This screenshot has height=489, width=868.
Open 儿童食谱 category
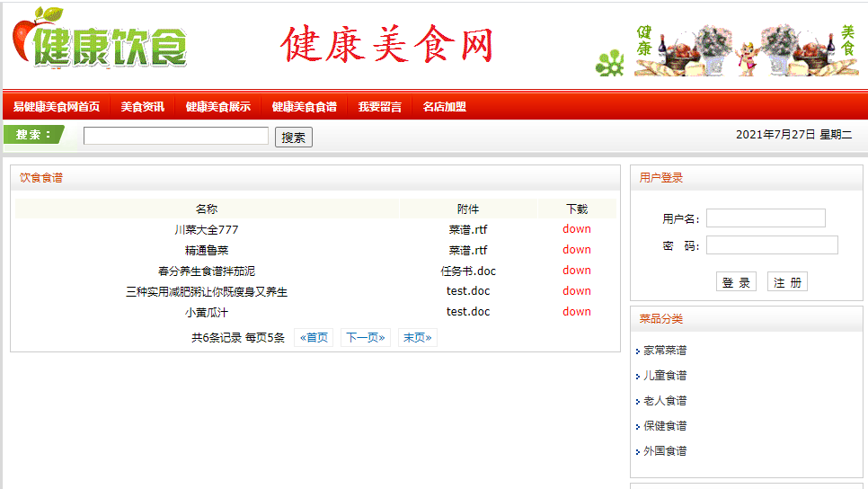click(x=665, y=376)
